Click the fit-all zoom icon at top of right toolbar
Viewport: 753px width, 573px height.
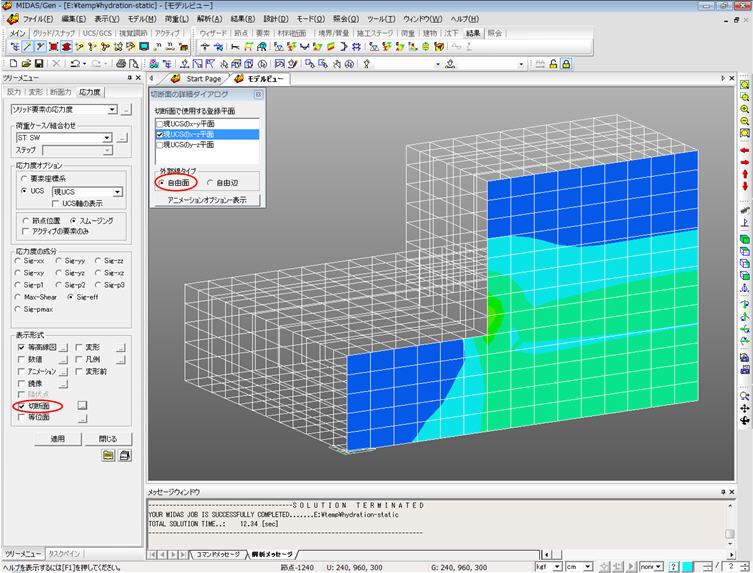coord(744,85)
